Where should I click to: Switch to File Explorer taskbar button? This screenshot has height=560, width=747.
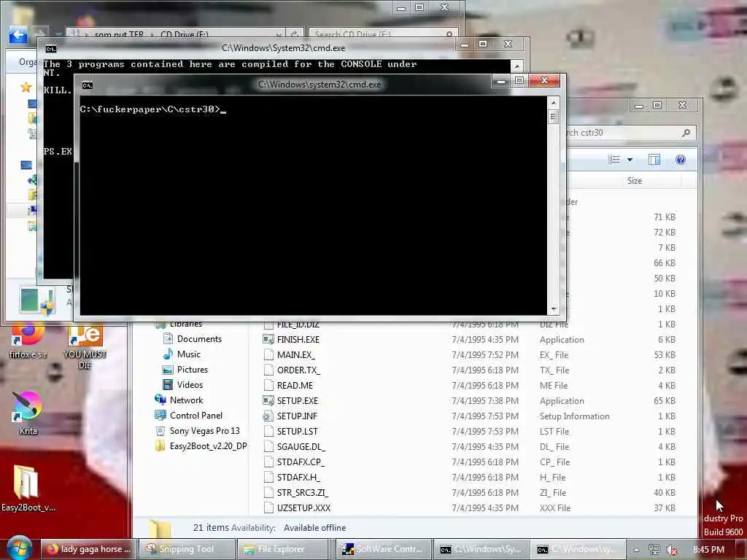[282, 549]
